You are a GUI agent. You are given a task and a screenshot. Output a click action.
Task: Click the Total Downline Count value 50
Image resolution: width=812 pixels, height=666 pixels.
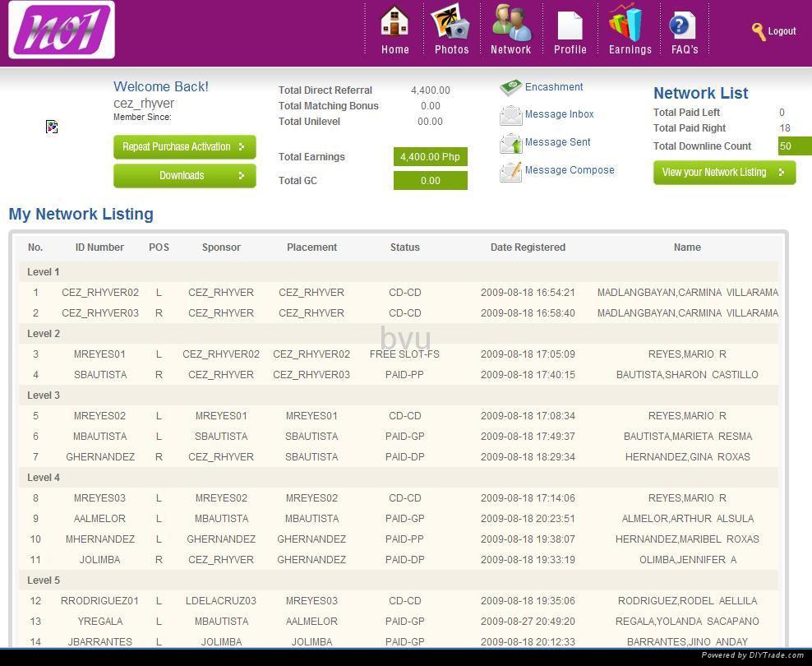[795, 146]
